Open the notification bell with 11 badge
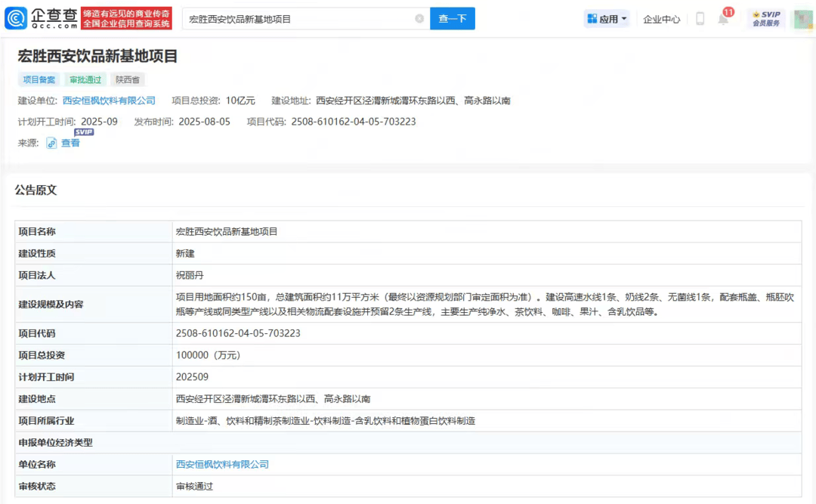Image resolution: width=816 pixels, height=504 pixels. pos(723,18)
